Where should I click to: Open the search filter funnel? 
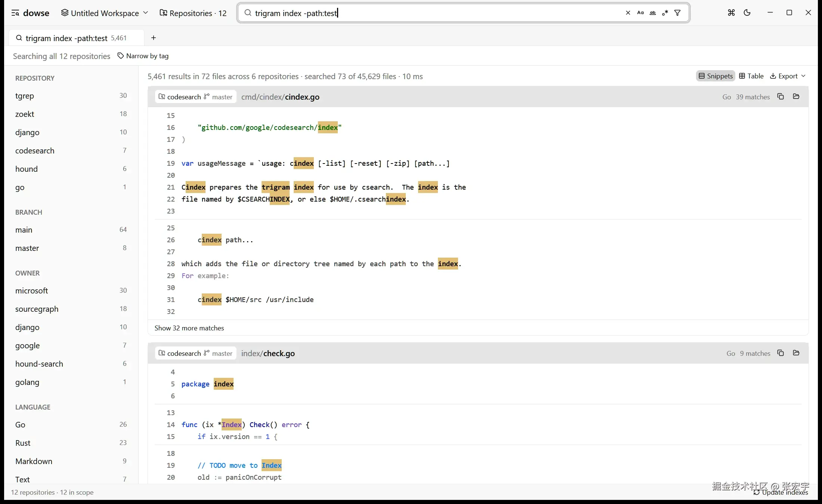(677, 13)
